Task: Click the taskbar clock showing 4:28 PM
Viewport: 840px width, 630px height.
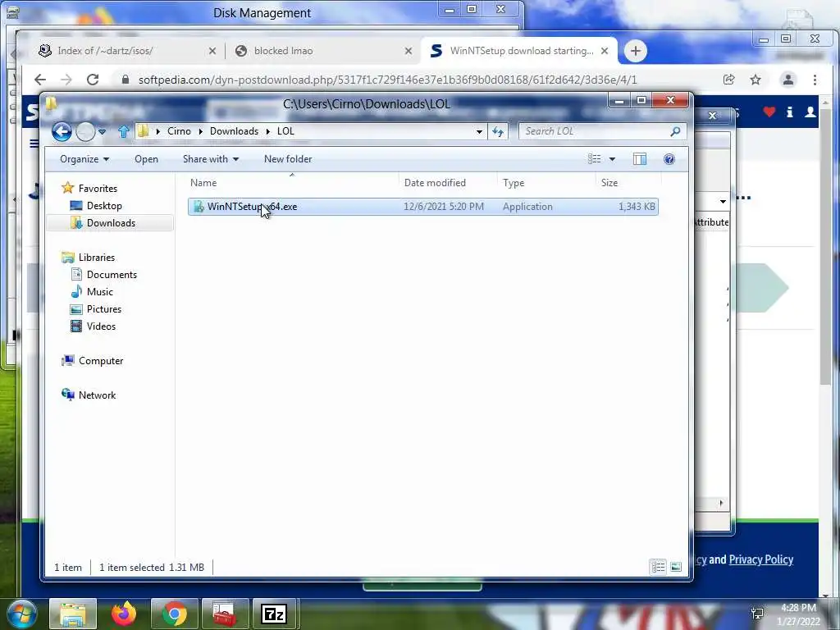Action: (798, 608)
